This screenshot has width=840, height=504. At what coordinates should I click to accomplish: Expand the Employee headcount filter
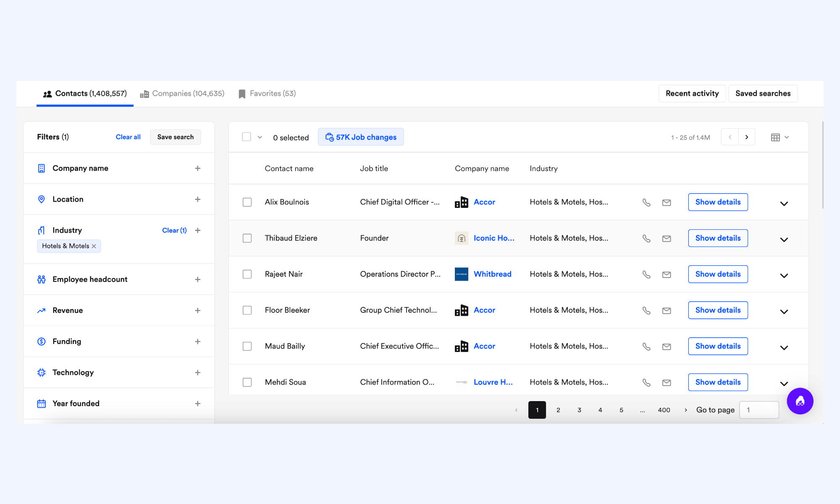pos(198,280)
